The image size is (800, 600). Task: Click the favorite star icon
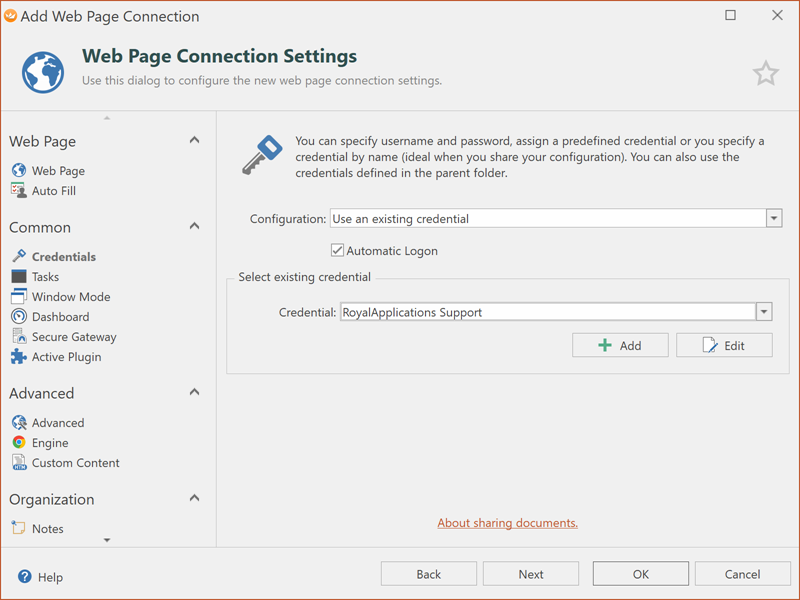click(x=765, y=73)
